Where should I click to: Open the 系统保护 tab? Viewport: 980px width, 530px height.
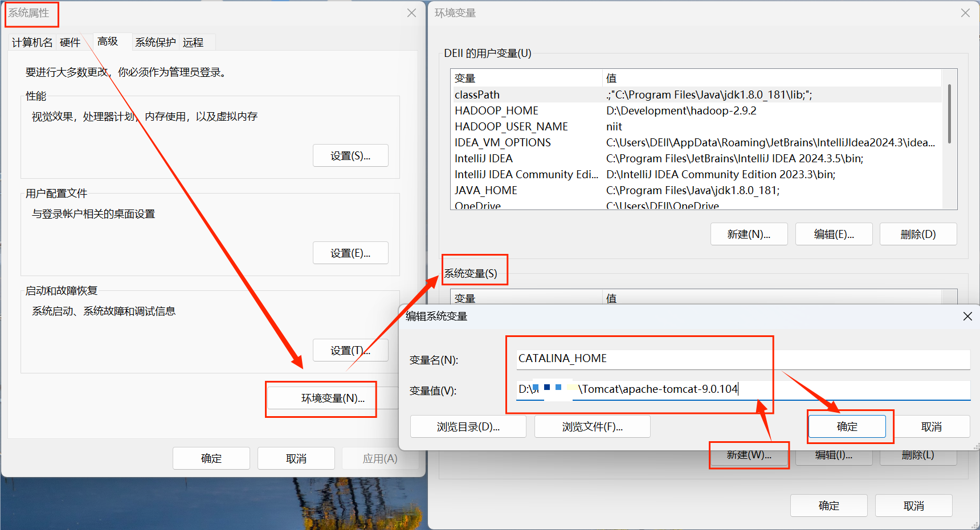pos(156,42)
